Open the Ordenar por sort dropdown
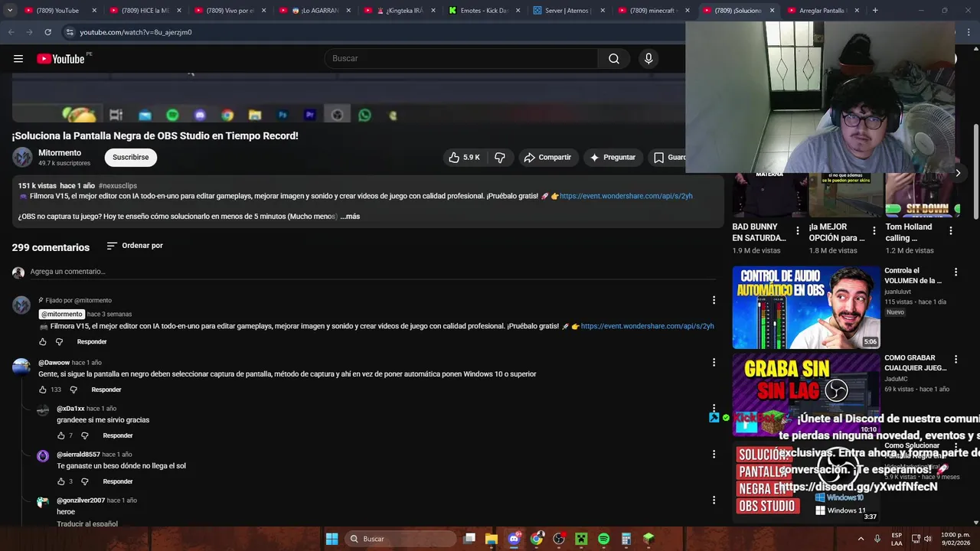This screenshot has height=551, width=980. [x=135, y=246]
